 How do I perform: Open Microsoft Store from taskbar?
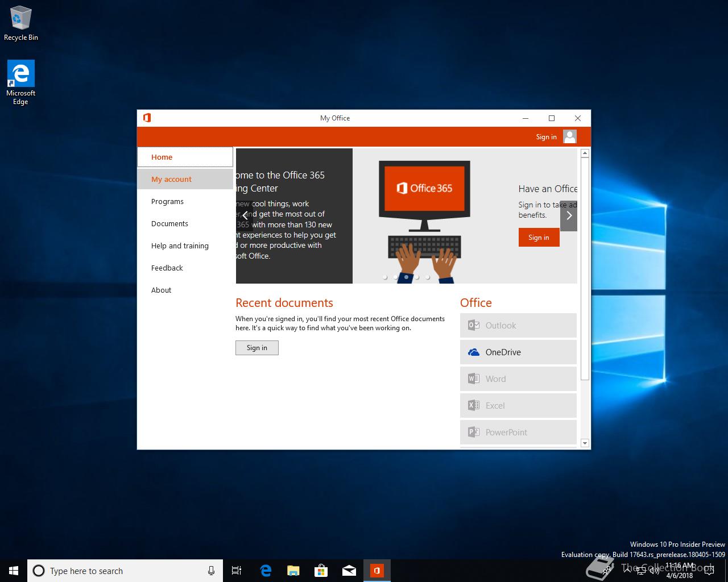pos(321,571)
